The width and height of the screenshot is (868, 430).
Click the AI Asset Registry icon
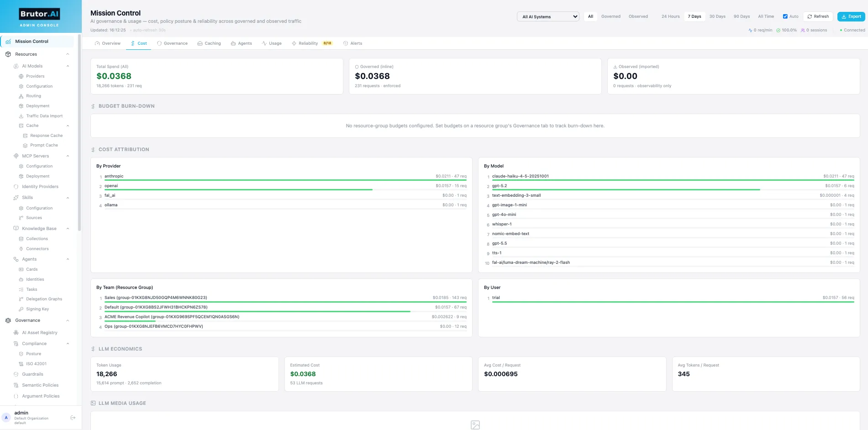(16, 333)
